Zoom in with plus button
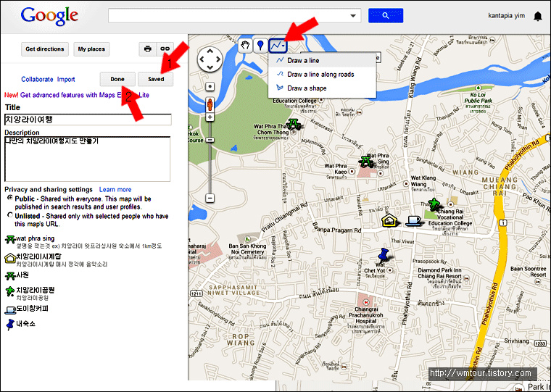 pos(210,117)
